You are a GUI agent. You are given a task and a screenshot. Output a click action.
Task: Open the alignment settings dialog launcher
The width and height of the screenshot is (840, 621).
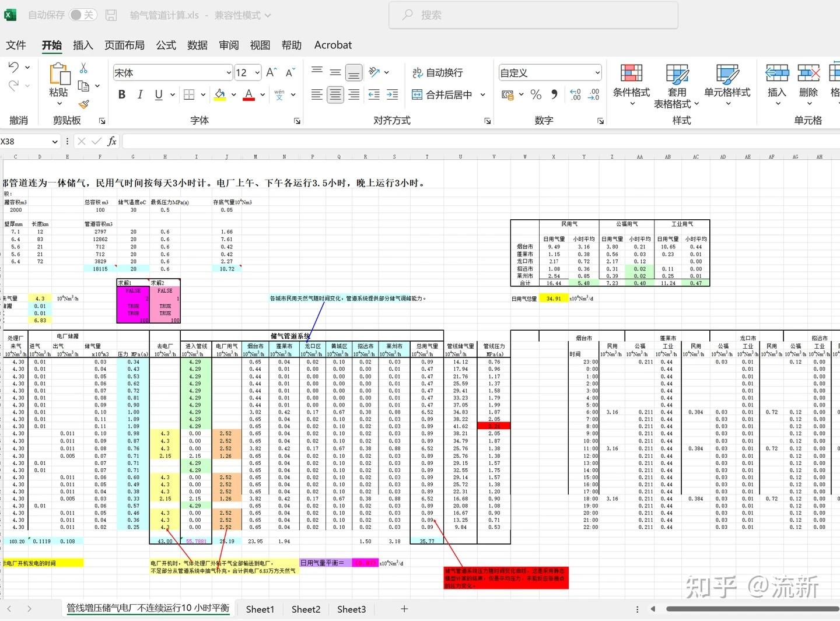[488, 121]
